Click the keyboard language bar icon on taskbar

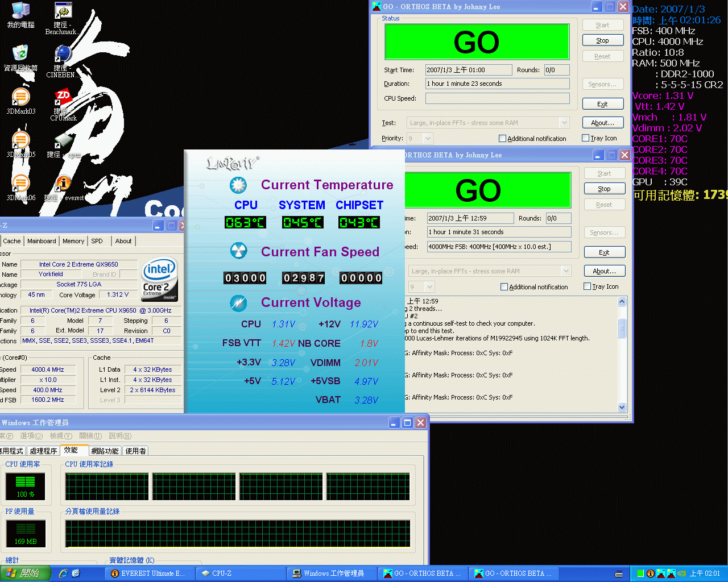[619, 573]
